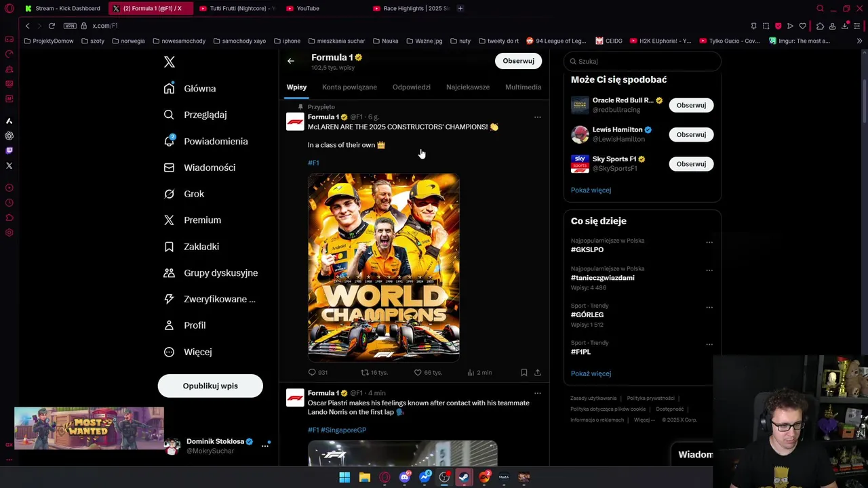Open new browser tab with plus
This screenshot has height=488, width=868.
pyautogui.click(x=460, y=8)
